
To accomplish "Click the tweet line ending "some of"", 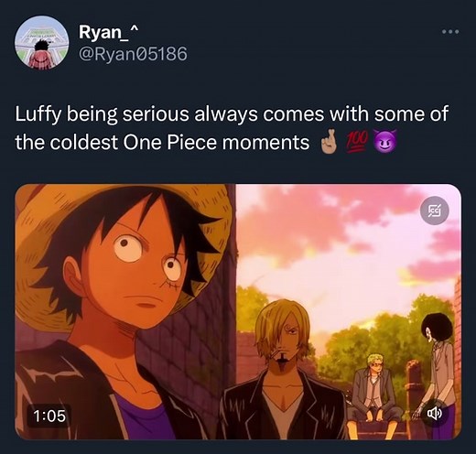I will [232, 114].
